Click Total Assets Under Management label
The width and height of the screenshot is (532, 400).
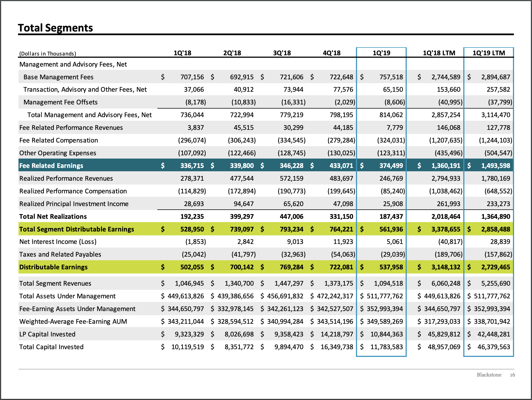click(68, 296)
